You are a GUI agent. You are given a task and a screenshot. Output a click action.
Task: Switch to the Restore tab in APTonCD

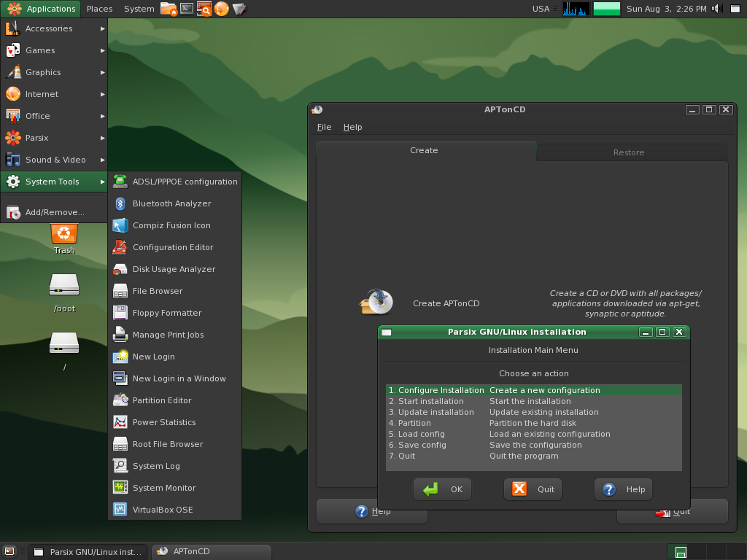tap(631, 152)
